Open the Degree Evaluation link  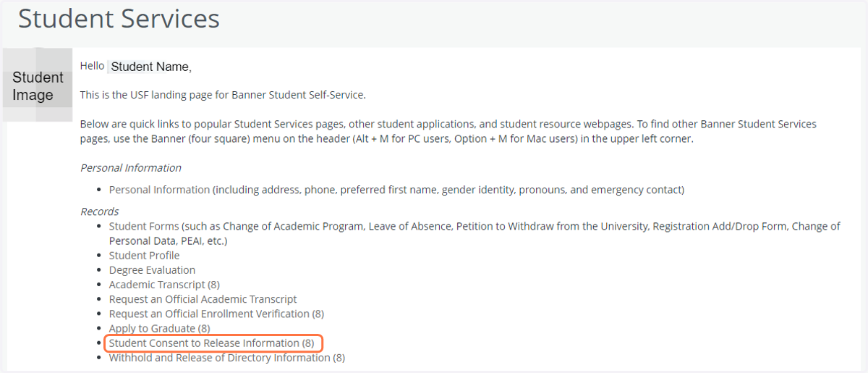(152, 270)
